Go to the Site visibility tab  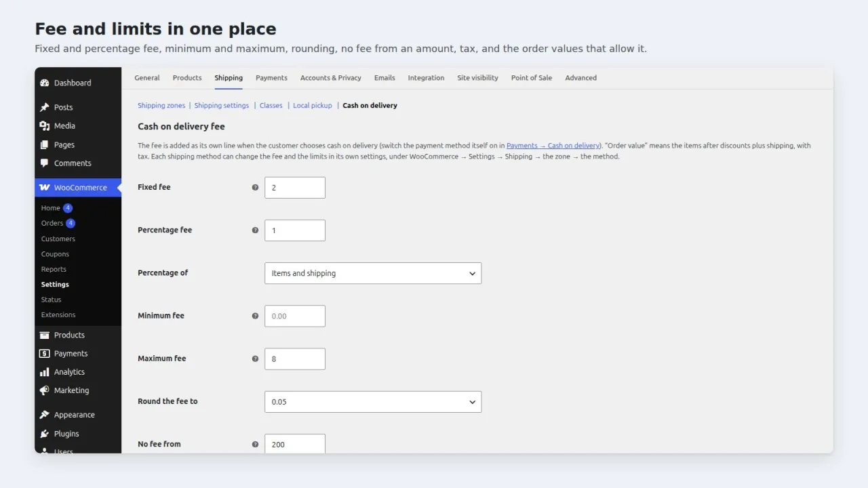477,78
